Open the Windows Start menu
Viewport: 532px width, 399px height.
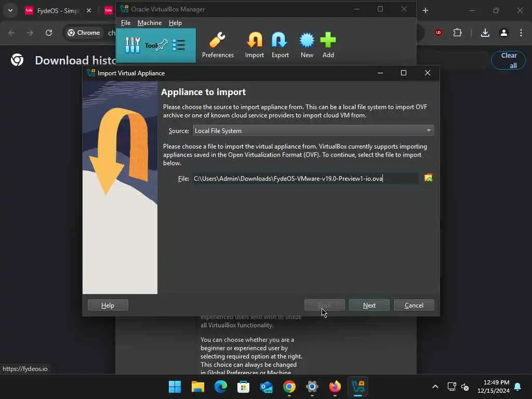click(175, 387)
